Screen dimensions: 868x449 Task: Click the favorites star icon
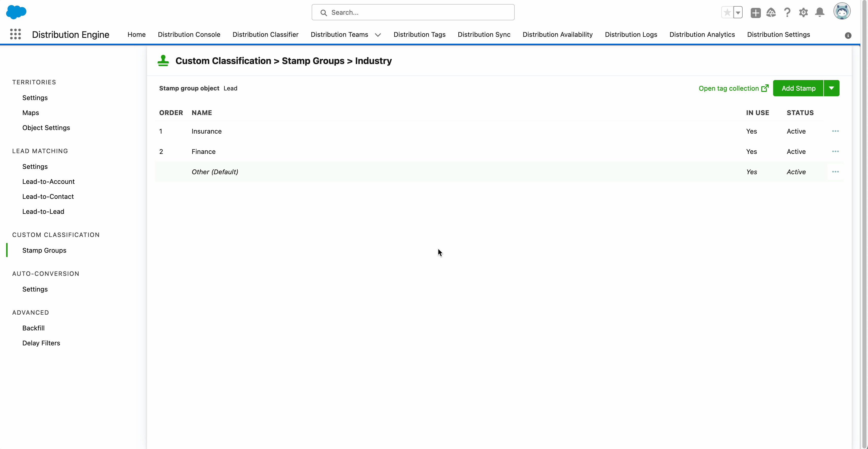point(727,12)
